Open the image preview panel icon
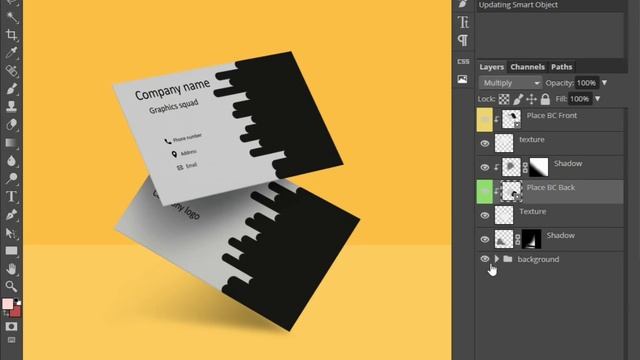The image size is (640, 360). click(462, 79)
